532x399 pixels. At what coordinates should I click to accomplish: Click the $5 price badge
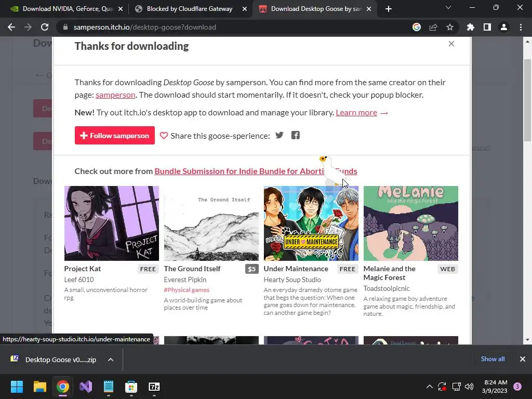point(252,269)
